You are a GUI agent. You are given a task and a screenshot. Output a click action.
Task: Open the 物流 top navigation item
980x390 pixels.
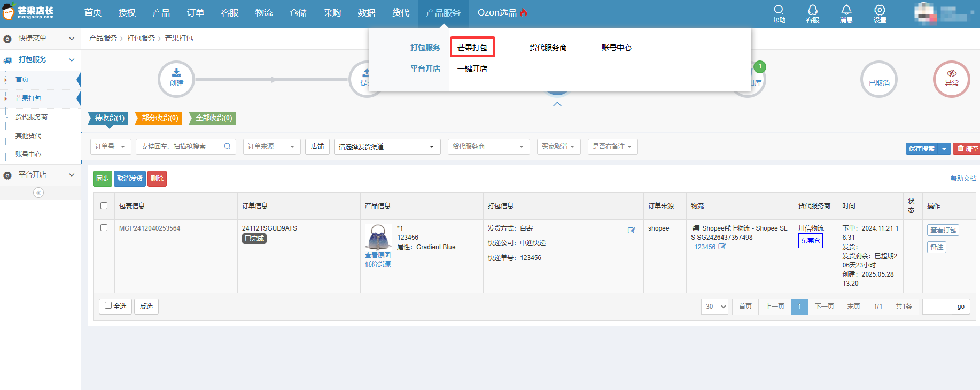coord(264,13)
